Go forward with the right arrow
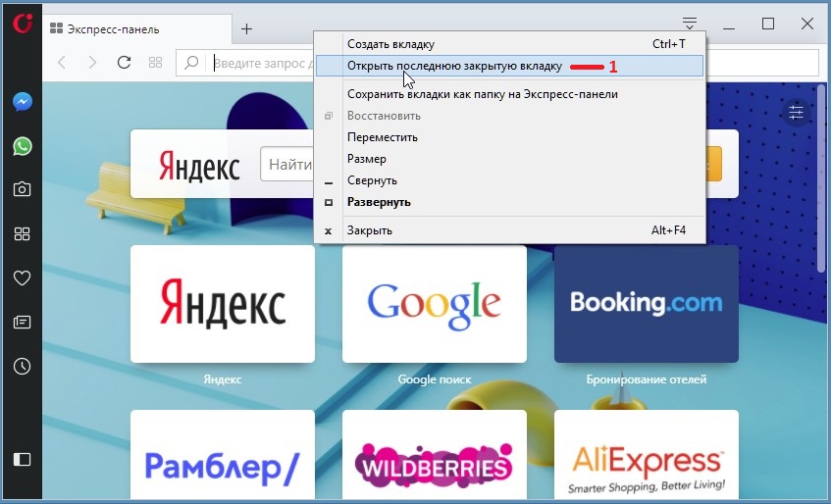Viewport: 831px width, 504px height. pos(93,63)
